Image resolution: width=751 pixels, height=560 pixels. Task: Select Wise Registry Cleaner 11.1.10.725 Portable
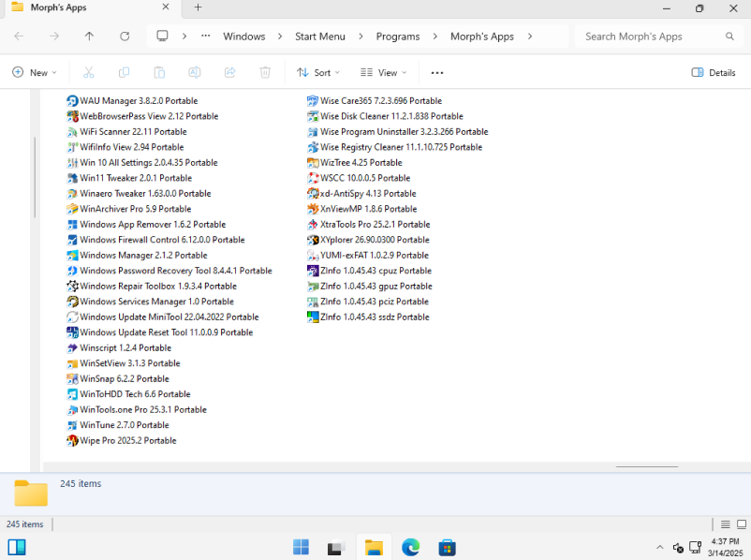tap(394, 148)
